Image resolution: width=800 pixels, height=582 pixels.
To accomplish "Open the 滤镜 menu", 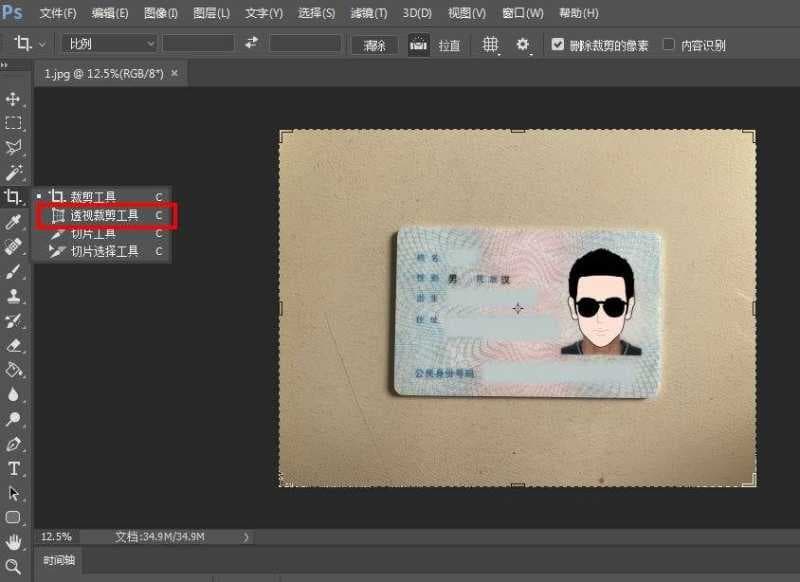I will click(x=367, y=13).
